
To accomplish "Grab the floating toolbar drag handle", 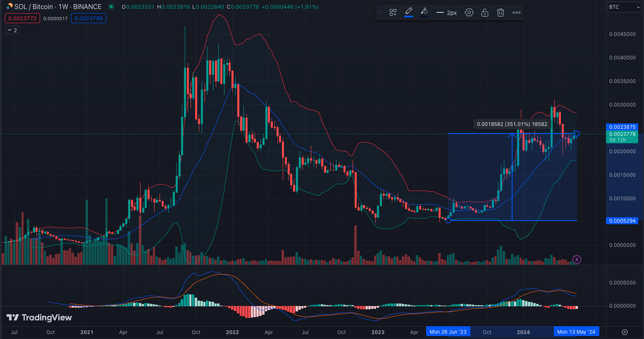I will tap(380, 12).
